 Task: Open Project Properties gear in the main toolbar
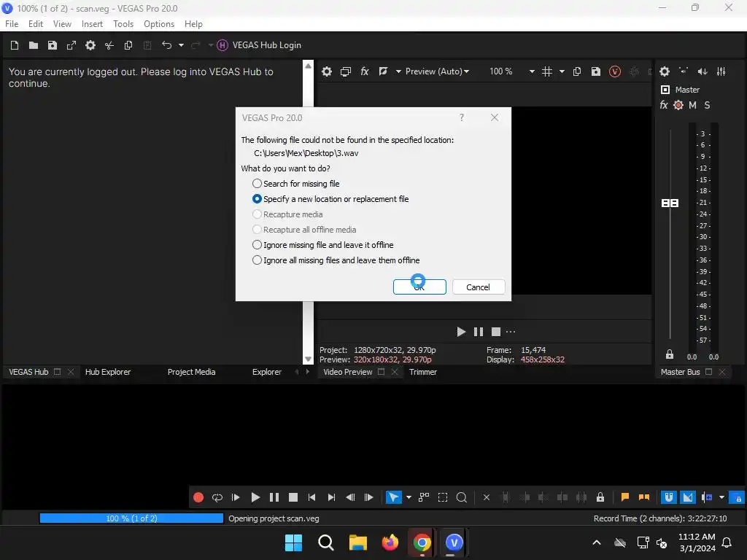coord(90,45)
